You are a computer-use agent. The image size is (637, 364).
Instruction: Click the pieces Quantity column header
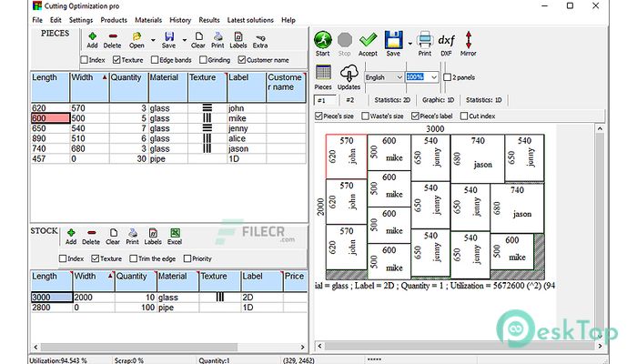pos(129,86)
